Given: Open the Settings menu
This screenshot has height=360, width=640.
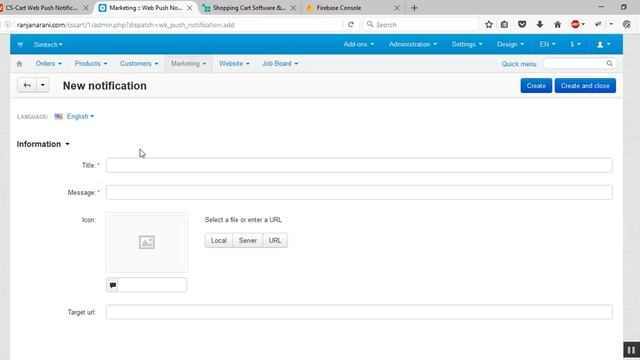Looking at the screenshot, I should (x=467, y=44).
